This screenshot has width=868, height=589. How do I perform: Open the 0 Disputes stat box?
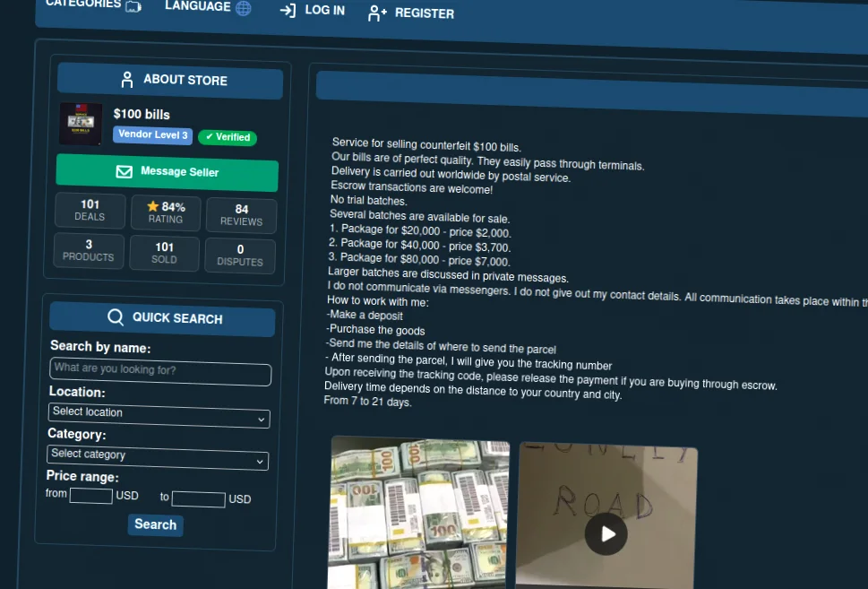coord(240,256)
